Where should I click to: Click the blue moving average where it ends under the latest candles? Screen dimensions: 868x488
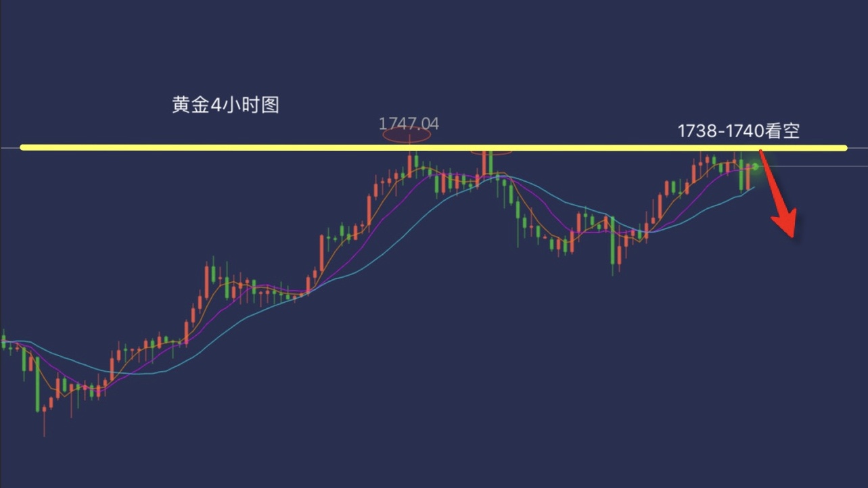[752, 187]
